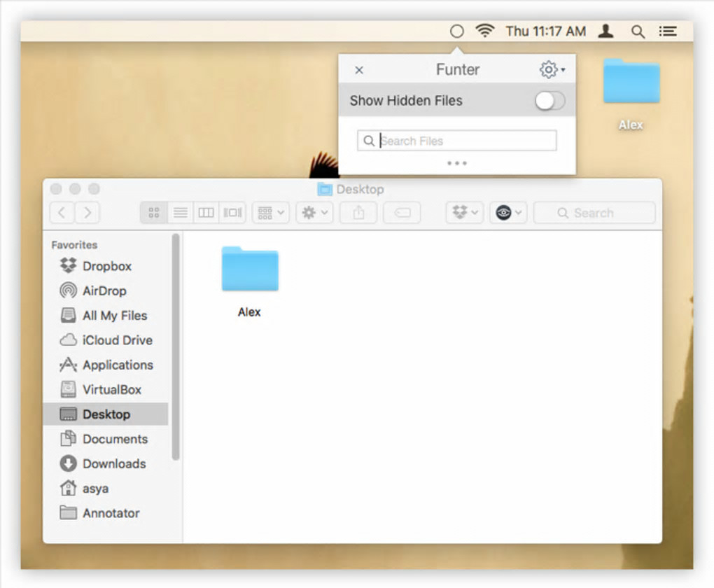Click the Finder sidebar scrollbar

click(x=176, y=346)
